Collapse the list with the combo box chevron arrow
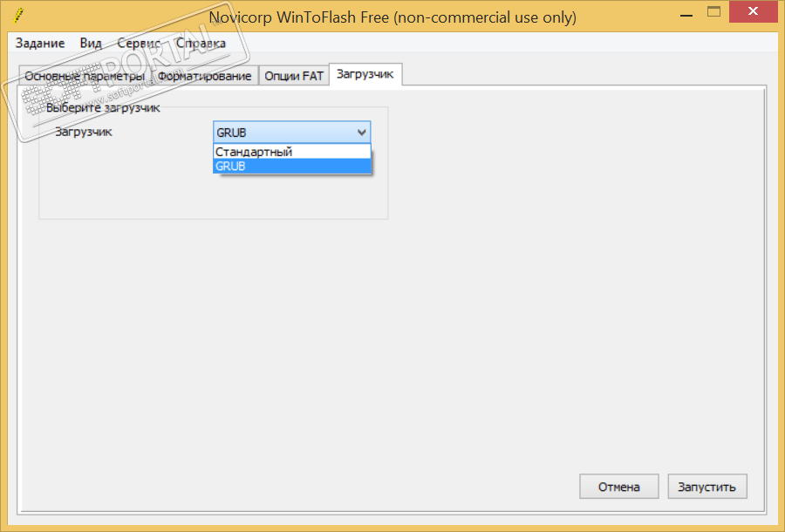The height and width of the screenshot is (532, 785). (361, 133)
